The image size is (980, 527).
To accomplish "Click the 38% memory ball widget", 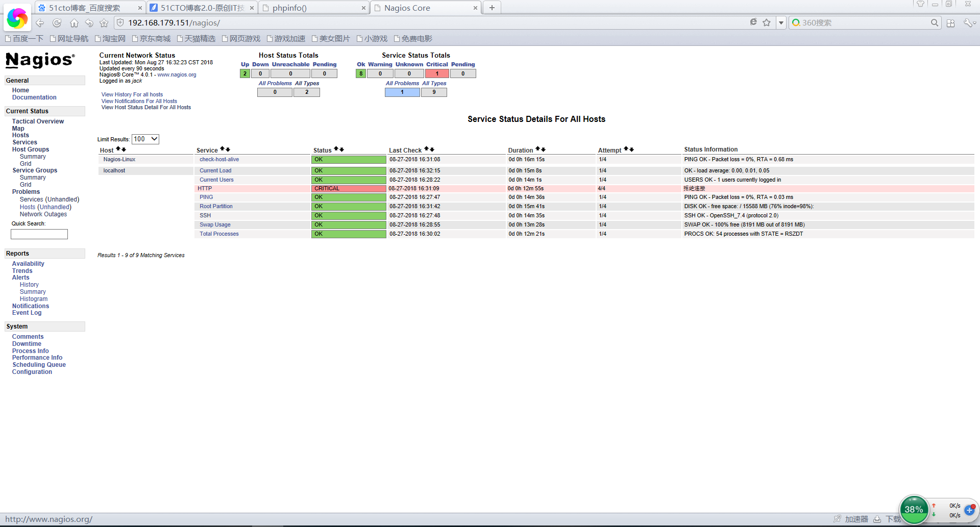I will pyautogui.click(x=914, y=509).
